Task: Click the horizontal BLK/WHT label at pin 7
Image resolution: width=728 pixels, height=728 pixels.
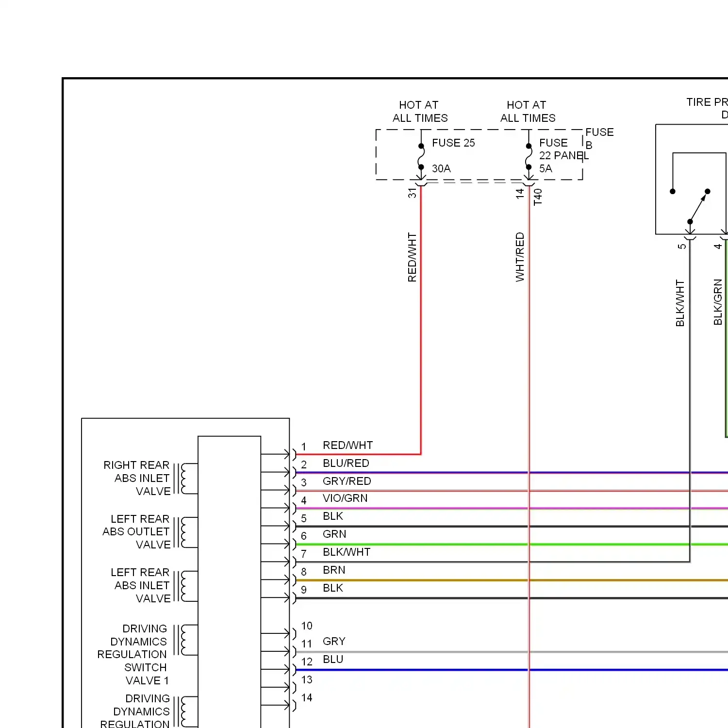Action: click(x=347, y=552)
